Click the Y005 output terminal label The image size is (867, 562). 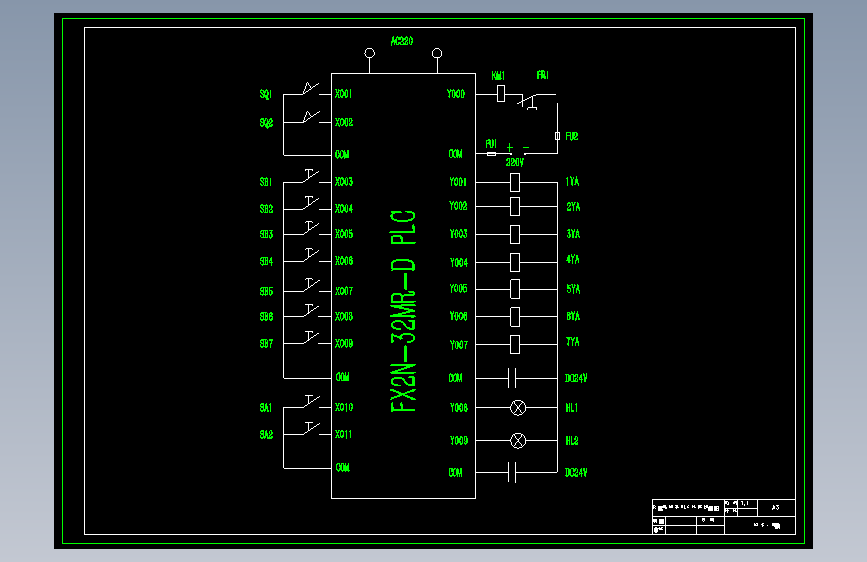pos(458,288)
